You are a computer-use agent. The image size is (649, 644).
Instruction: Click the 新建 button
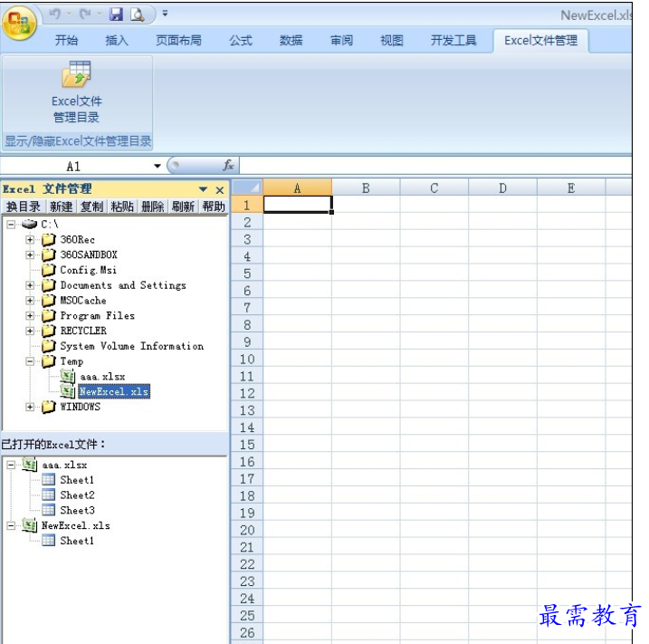click(x=62, y=207)
